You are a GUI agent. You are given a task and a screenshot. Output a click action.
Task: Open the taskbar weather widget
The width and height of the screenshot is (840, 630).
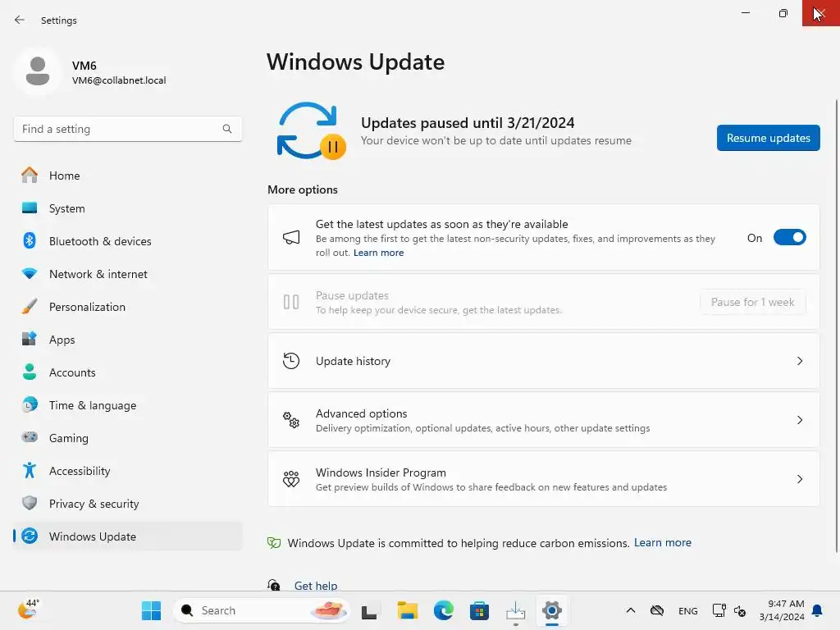[x=28, y=609]
